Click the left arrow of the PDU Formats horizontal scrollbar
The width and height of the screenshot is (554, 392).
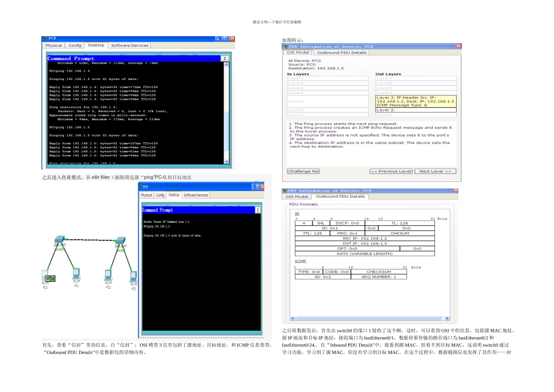(293, 318)
